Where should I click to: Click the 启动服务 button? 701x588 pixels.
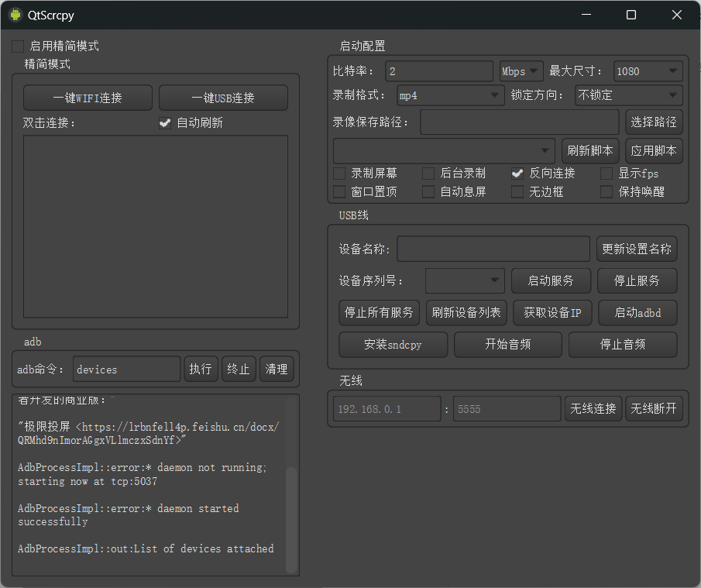click(551, 280)
